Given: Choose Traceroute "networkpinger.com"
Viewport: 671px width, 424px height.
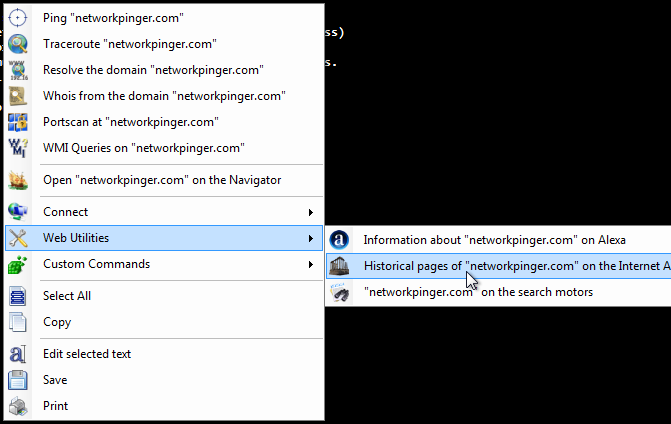Looking at the screenshot, I should pyautogui.click(x=164, y=44).
